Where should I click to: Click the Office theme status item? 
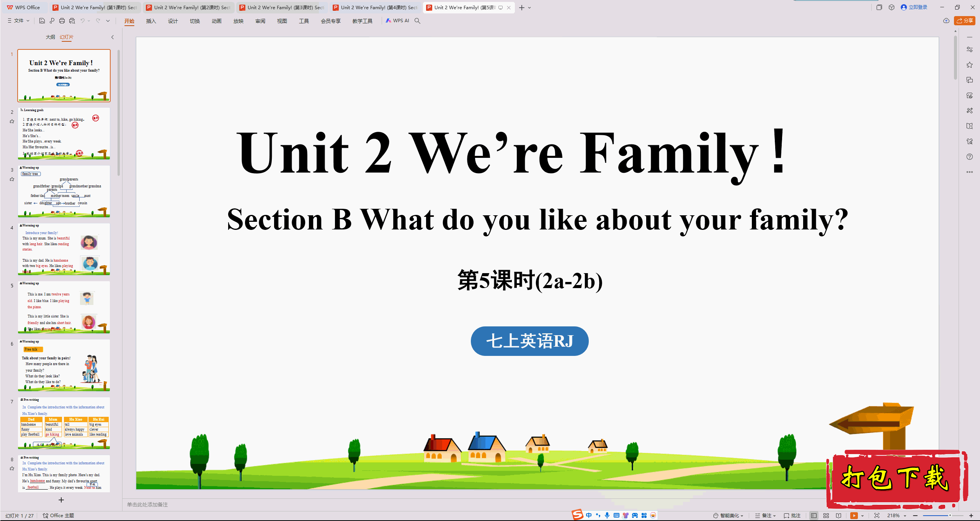click(x=59, y=516)
